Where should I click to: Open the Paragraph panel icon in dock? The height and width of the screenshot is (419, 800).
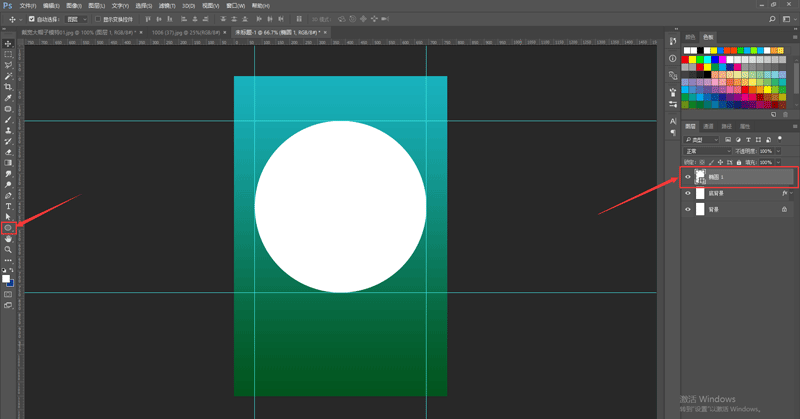coord(673,133)
